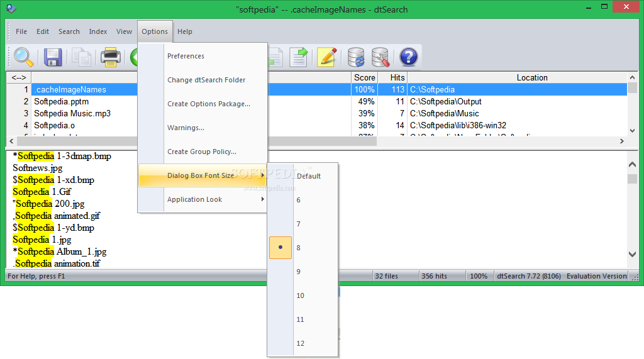The height and width of the screenshot is (359, 644).
Task: Click results horizontal scroll right arrow
Action: (622, 141)
